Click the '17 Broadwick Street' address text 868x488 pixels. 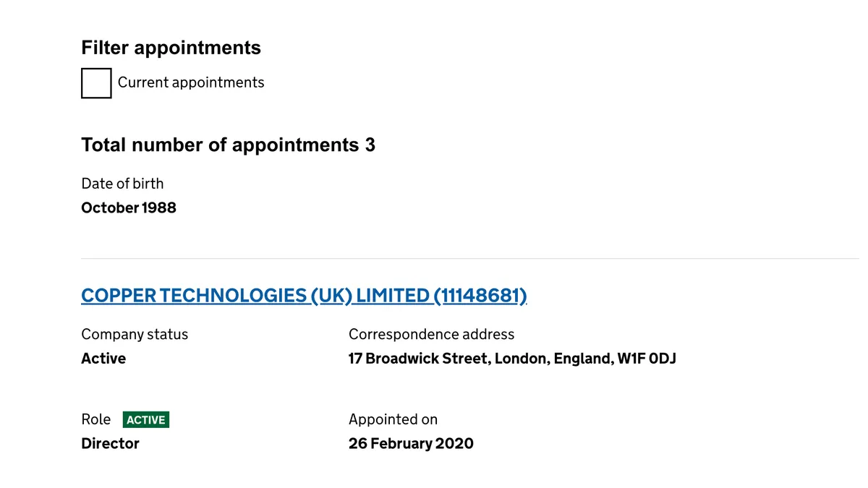click(418, 359)
